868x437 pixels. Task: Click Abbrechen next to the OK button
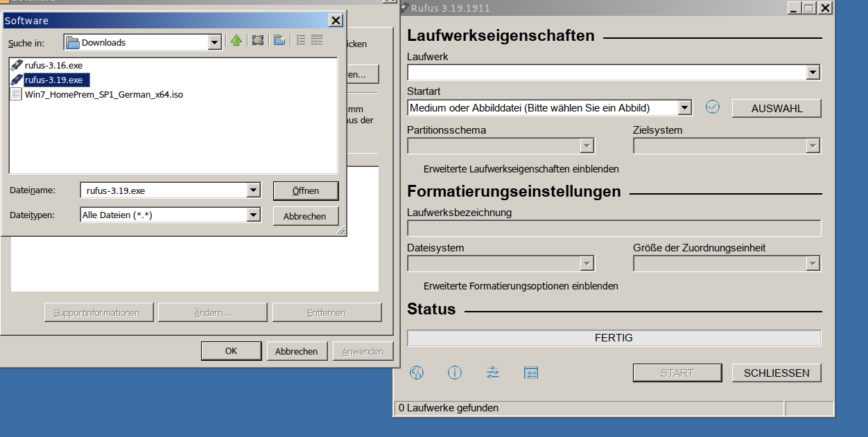pyautogui.click(x=297, y=351)
